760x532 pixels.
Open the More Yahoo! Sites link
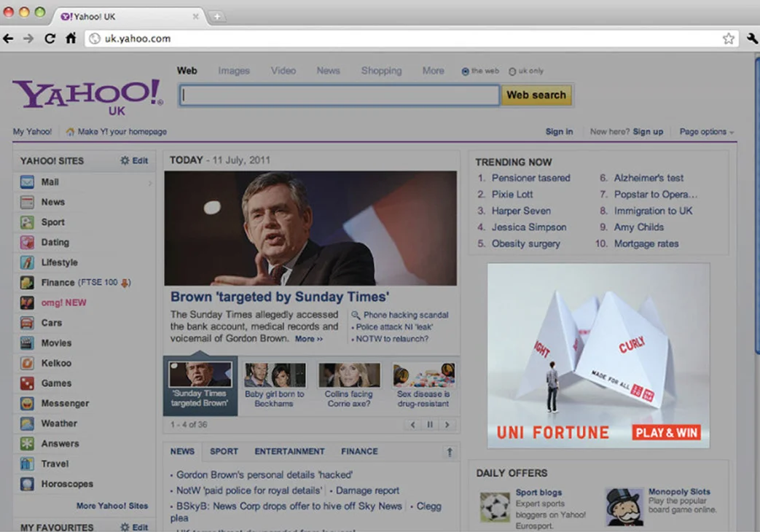tap(112, 506)
